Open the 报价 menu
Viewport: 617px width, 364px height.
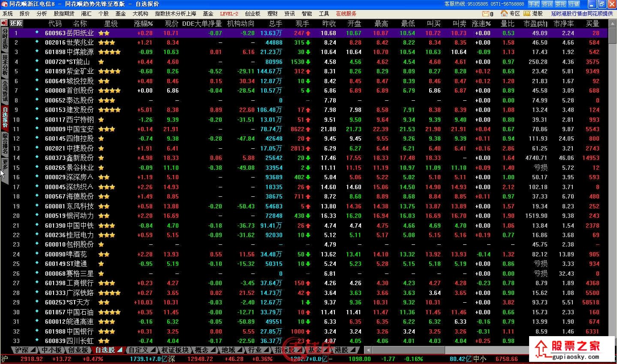click(25, 14)
